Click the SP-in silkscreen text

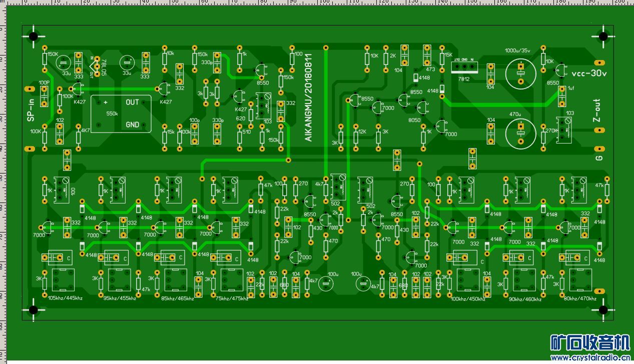(31, 110)
